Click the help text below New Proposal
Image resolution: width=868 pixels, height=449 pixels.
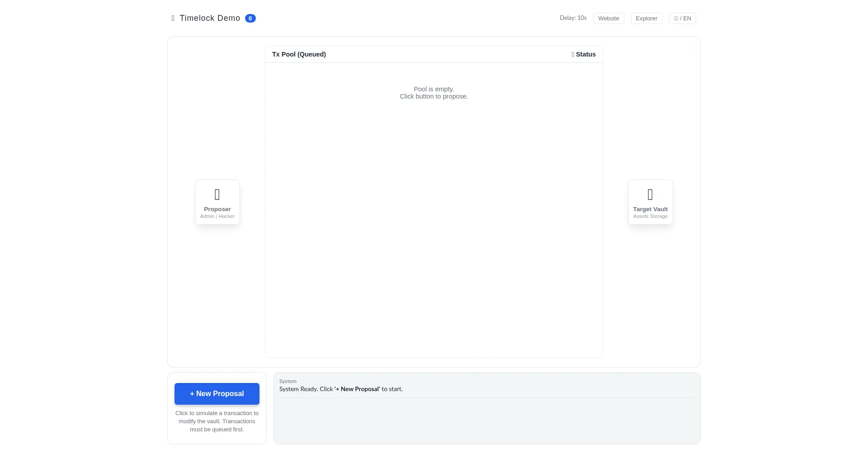(x=217, y=421)
